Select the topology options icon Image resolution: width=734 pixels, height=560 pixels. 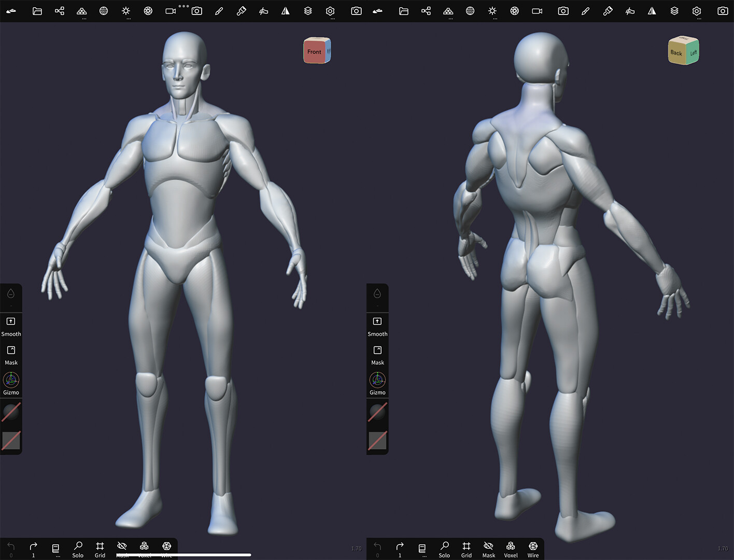pyautogui.click(x=82, y=11)
